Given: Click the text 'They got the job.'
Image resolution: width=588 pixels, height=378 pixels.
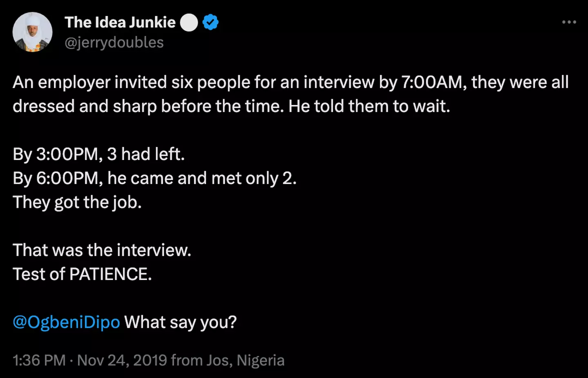Looking at the screenshot, I should tap(77, 202).
